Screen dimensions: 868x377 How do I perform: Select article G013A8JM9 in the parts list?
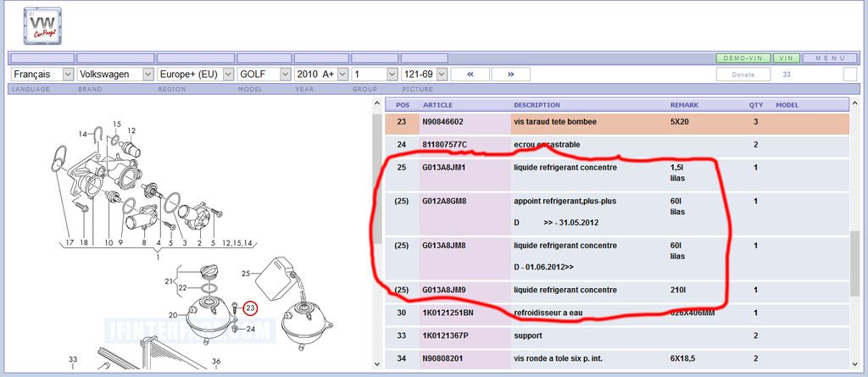point(444,290)
